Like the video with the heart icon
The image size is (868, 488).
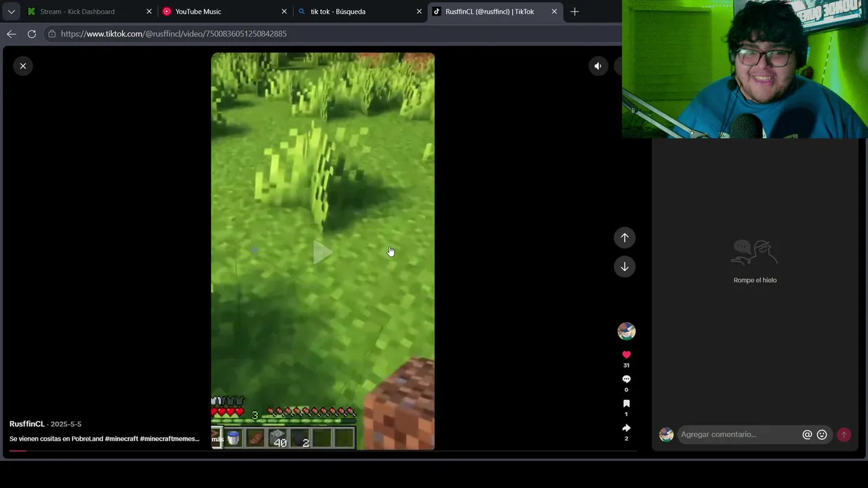(x=626, y=354)
